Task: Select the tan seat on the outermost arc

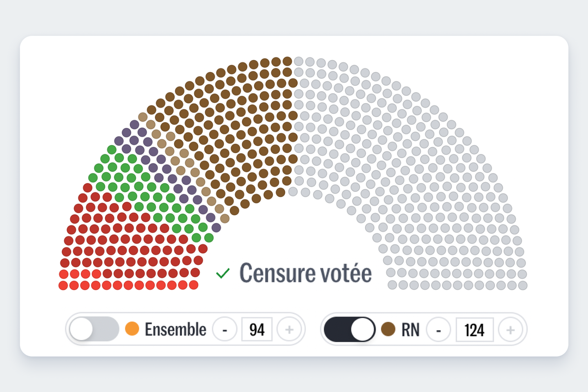Action: [143, 117]
